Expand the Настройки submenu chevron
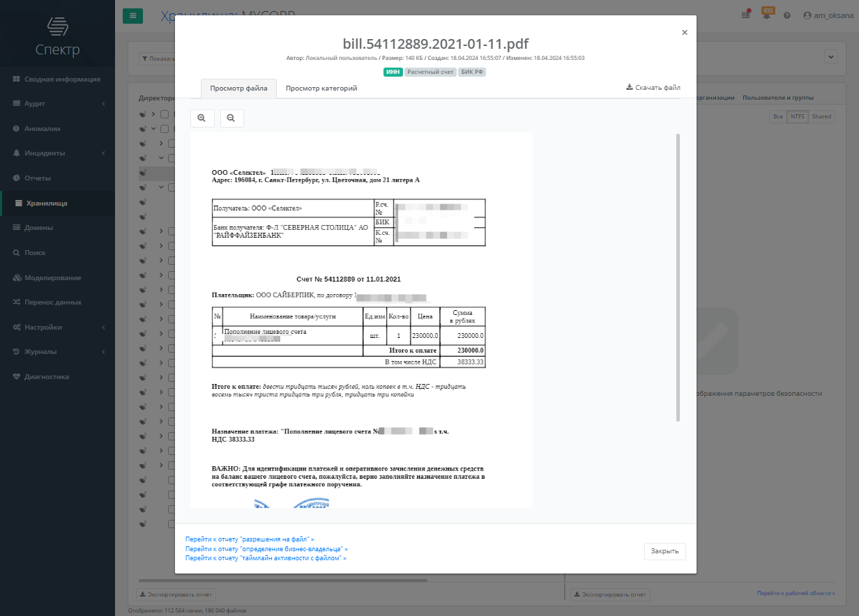 coord(104,327)
